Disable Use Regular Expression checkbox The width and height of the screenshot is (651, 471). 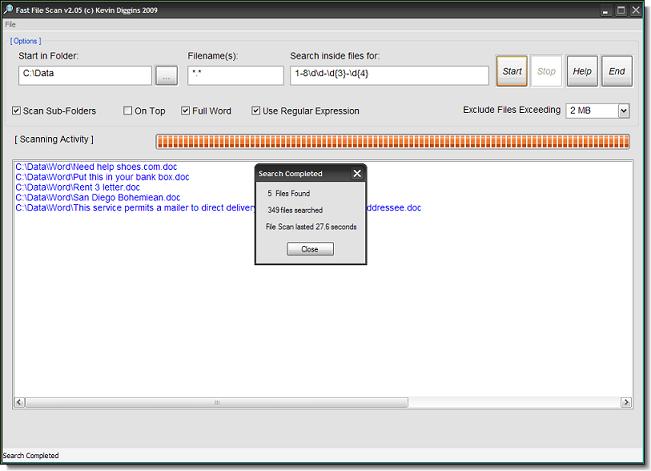[x=257, y=111]
